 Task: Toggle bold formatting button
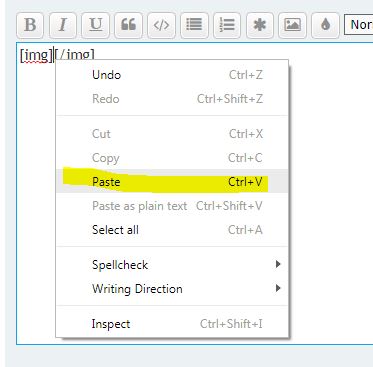[x=30, y=25]
